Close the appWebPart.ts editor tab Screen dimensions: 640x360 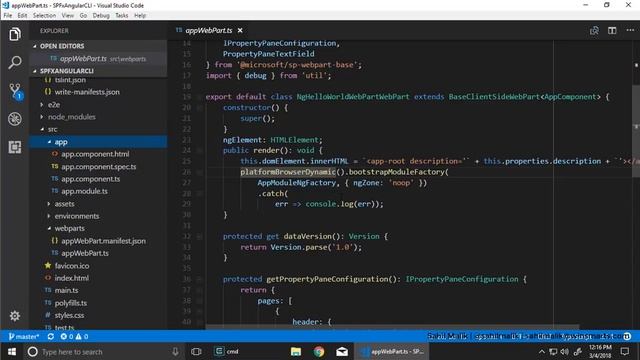coord(240,31)
